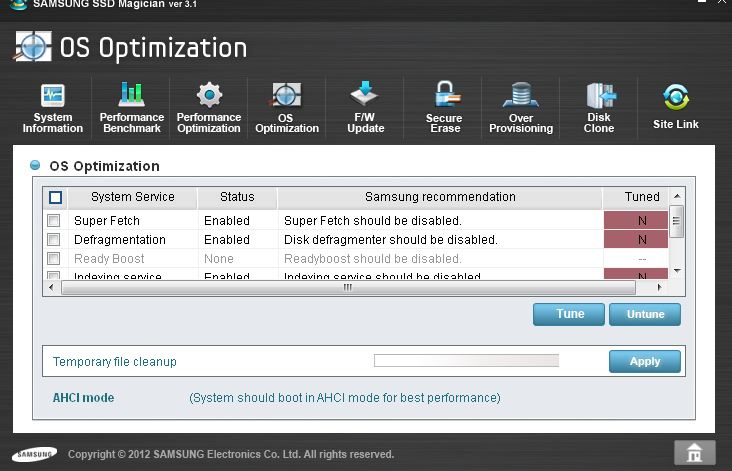The height and width of the screenshot is (471, 732).
Task: Check the Super Fetch checkbox
Action: tap(54, 220)
